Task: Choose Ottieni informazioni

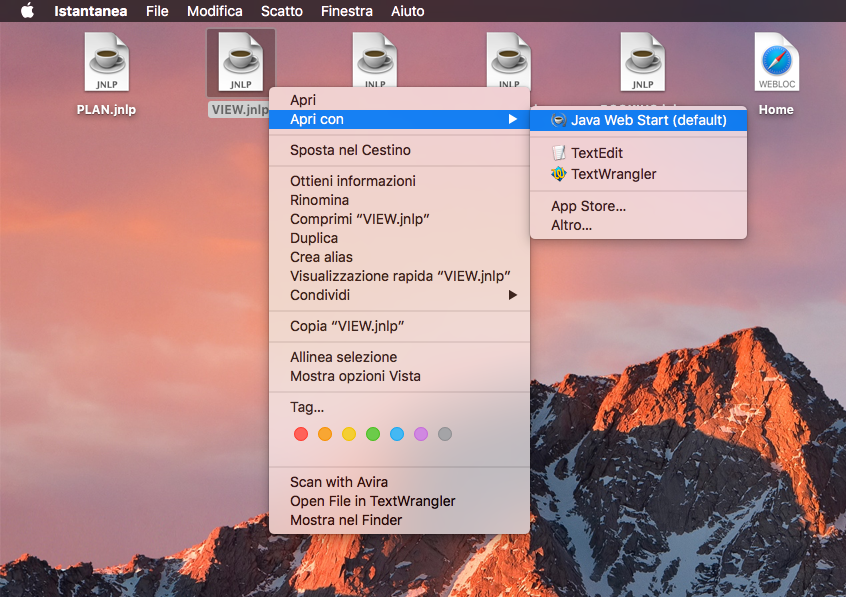Action: pyautogui.click(x=399, y=181)
